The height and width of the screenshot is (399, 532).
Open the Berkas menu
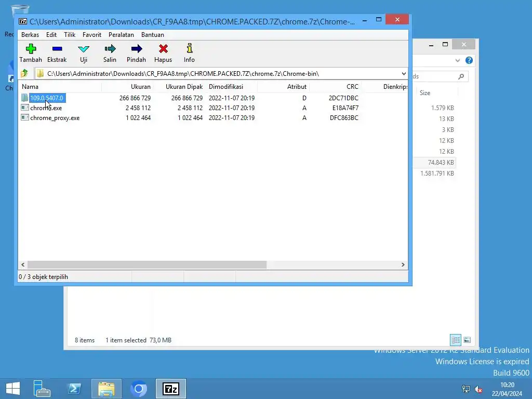point(30,35)
